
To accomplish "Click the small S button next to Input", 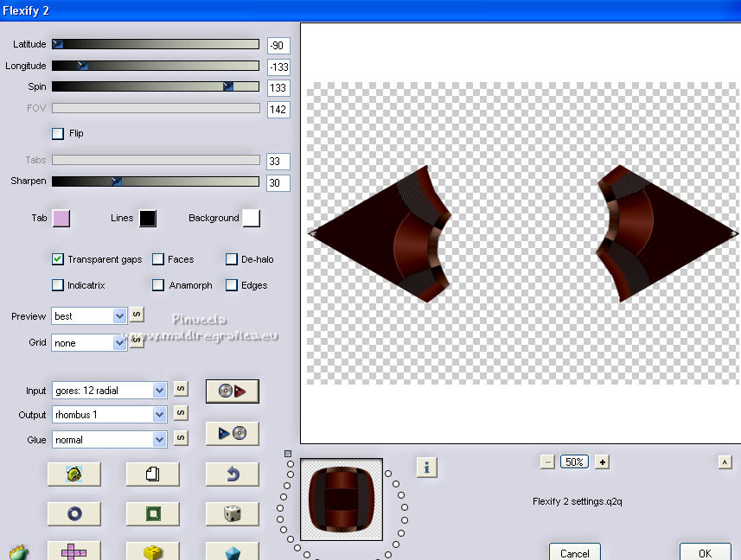I will click(181, 389).
